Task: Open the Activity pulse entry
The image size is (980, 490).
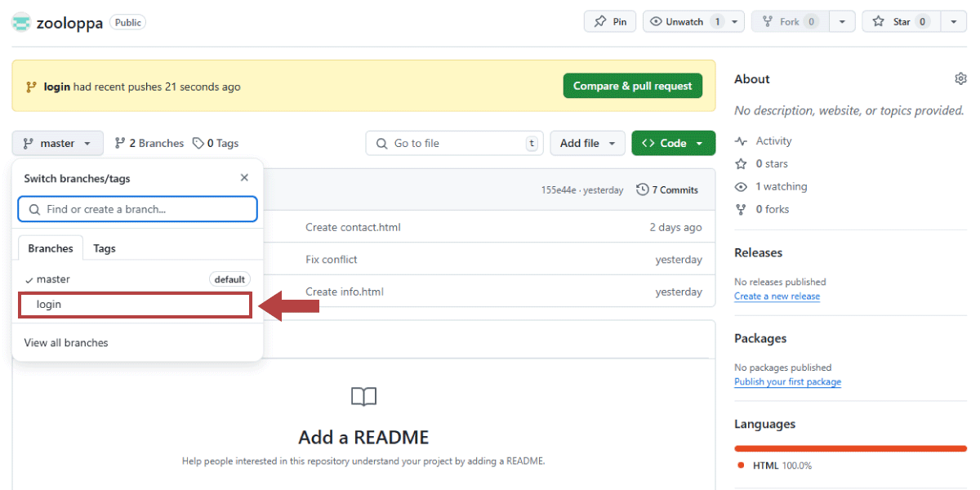Action: tap(763, 141)
